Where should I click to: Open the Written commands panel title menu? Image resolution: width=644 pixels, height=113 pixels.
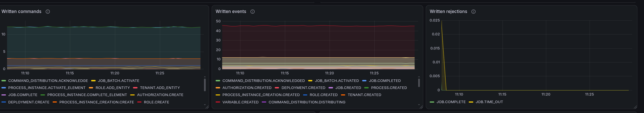(x=22, y=12)
